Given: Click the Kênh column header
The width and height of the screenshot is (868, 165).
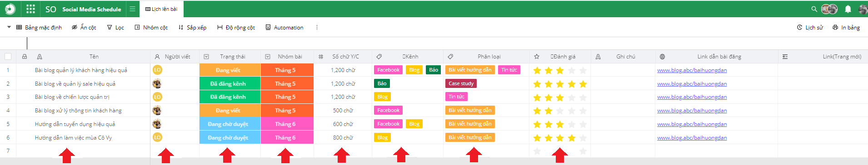Looking at the screenshot, I should pyautogui.click(x=410, y=57).
